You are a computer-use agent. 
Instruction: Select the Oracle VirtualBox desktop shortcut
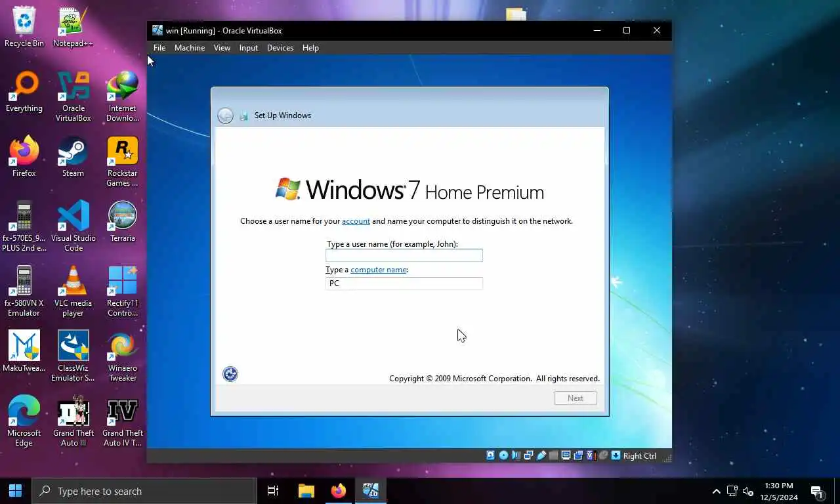tap(73, 96)
